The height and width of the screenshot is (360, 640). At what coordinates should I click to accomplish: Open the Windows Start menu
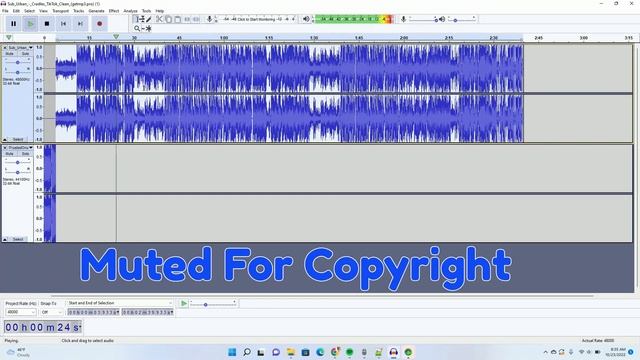coord(232,352)
